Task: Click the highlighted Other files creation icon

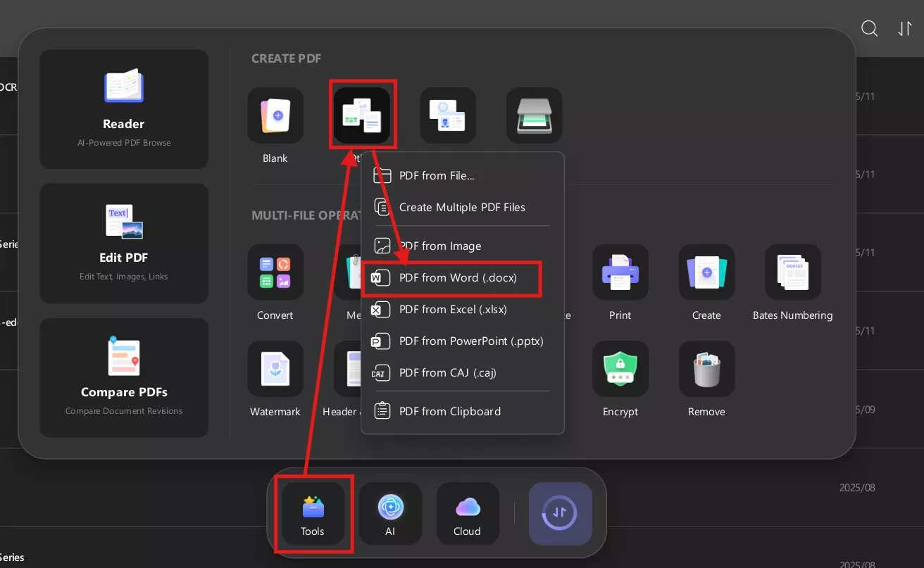Action: pos(362,114)
